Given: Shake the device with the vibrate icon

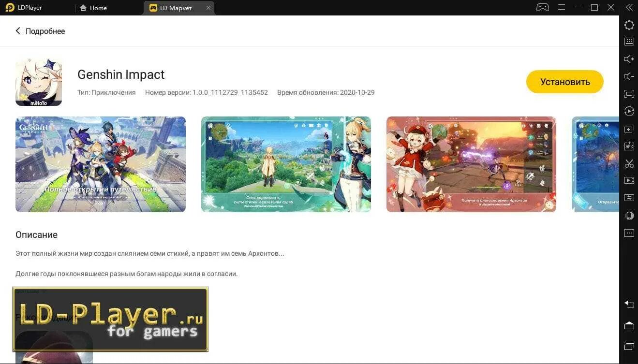Looking at the screenshot, I should click(x=629, y=215).
